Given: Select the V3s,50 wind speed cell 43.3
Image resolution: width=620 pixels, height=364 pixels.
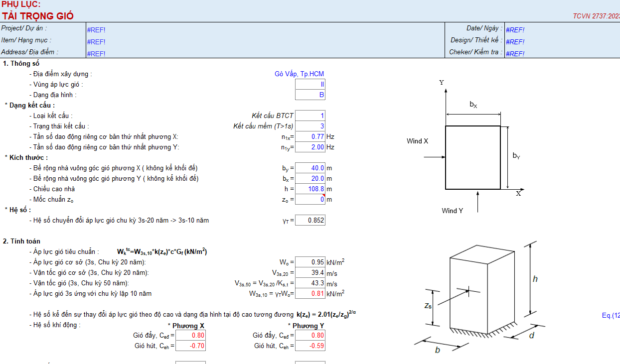Looking at the screenshot, I should 310,283.
